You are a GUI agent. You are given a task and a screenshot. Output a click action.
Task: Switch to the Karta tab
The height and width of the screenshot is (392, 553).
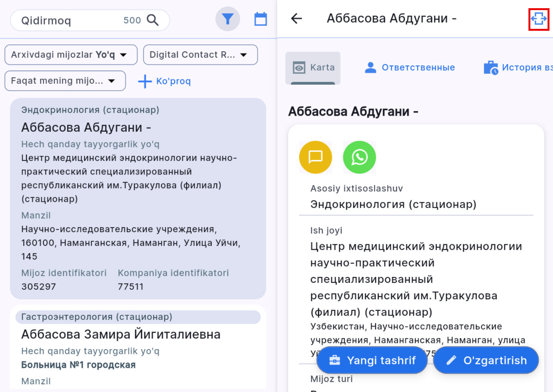[313, 67]
